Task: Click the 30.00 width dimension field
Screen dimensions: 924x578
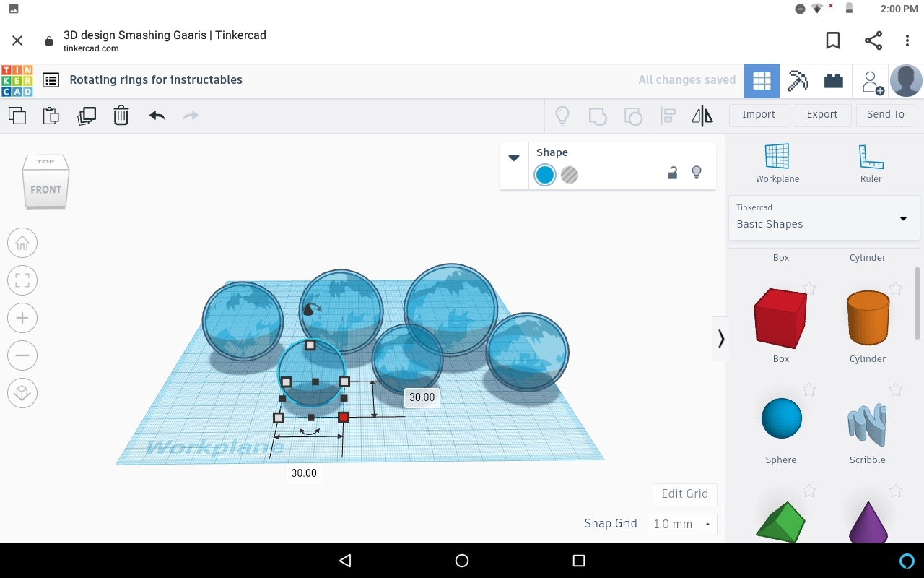Action: (304, 473)
